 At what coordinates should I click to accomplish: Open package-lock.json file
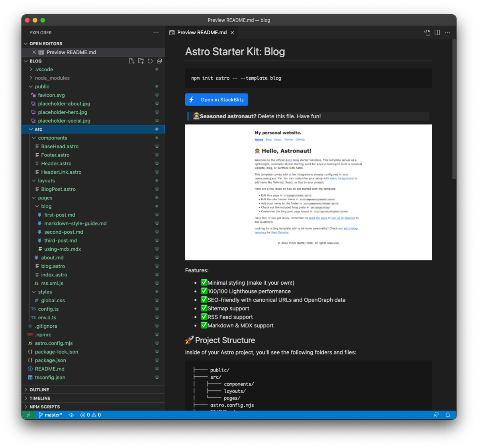point(93,352)
